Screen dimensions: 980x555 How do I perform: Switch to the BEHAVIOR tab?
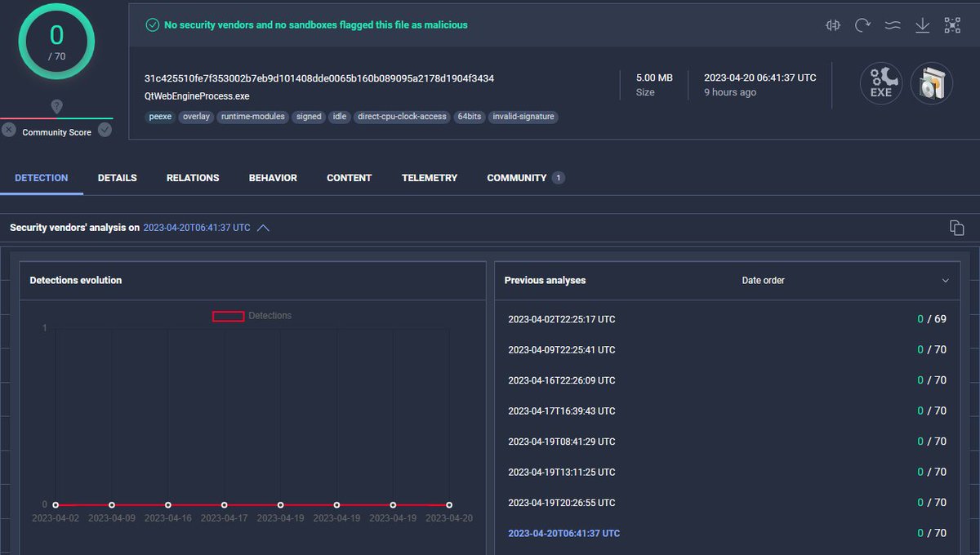pos(273,177)
